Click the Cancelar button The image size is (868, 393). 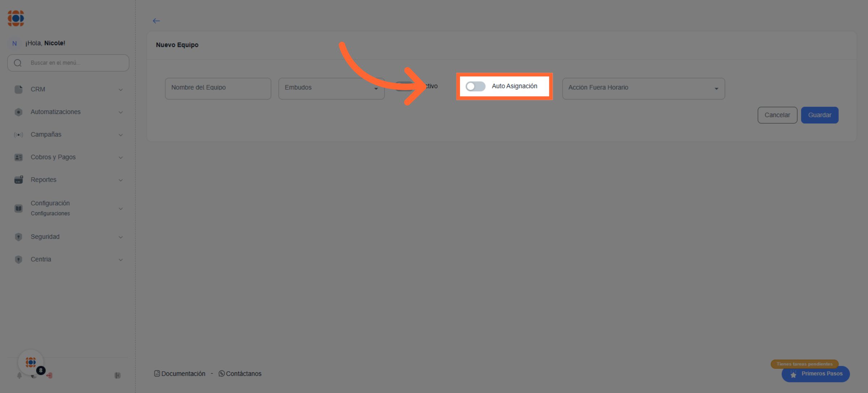click(777, 115)
